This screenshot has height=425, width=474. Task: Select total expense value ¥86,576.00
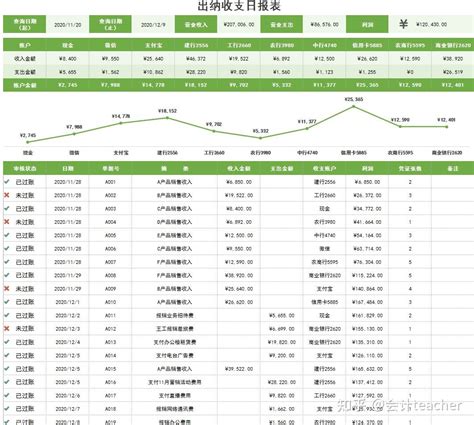[324, 24]
